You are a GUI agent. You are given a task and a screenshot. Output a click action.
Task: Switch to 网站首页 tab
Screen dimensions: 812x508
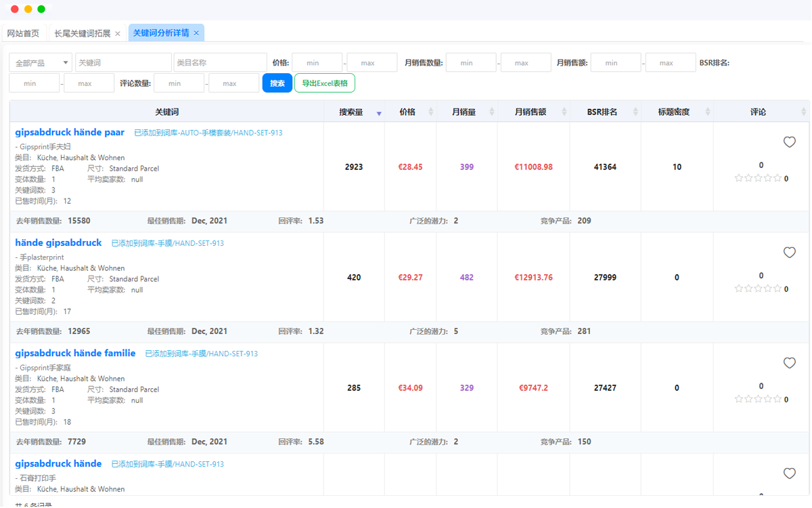pos(23,33)
